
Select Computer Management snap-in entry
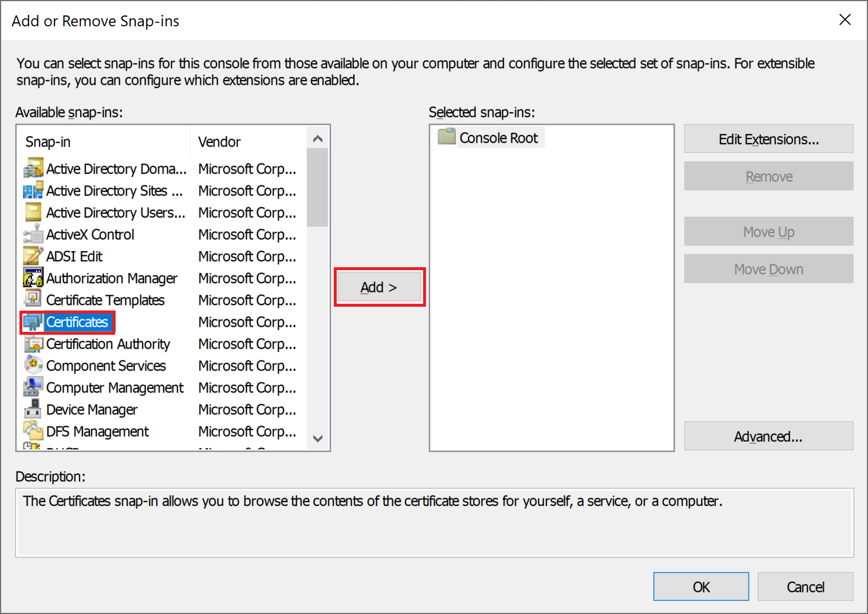click(115, 388)
